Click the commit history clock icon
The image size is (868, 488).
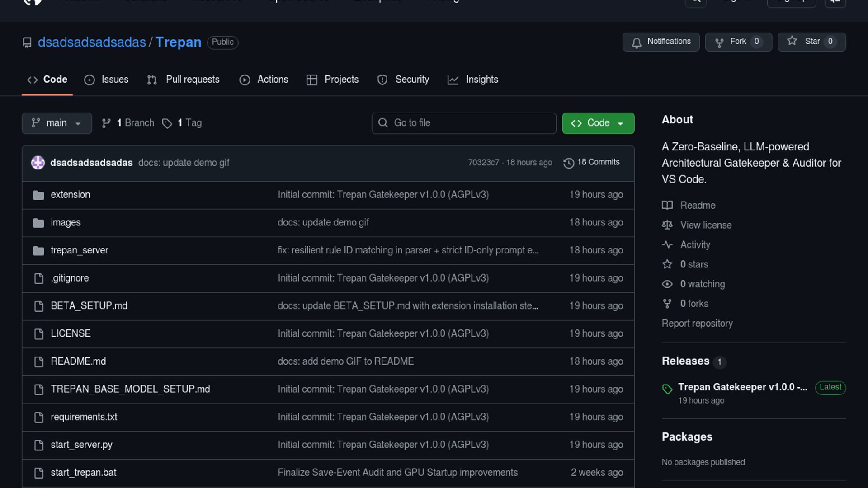click(568, 163)
